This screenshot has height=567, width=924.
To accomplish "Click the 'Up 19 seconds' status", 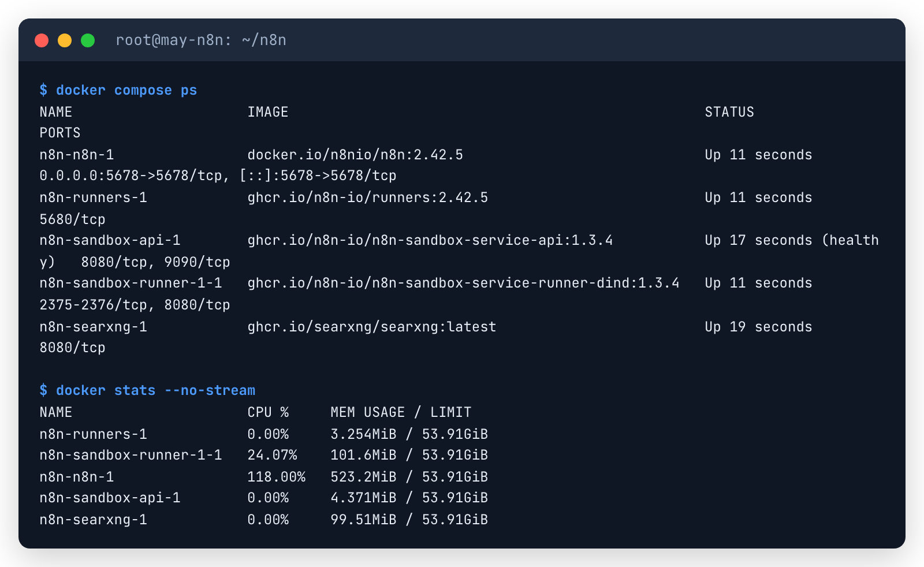I will (x=758, y=327).
